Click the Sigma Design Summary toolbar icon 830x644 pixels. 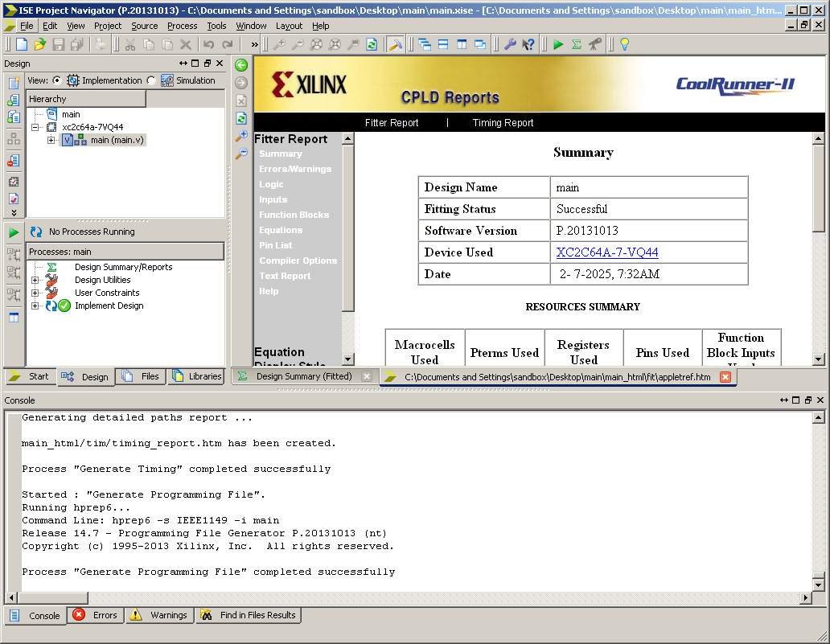point(577,44)
